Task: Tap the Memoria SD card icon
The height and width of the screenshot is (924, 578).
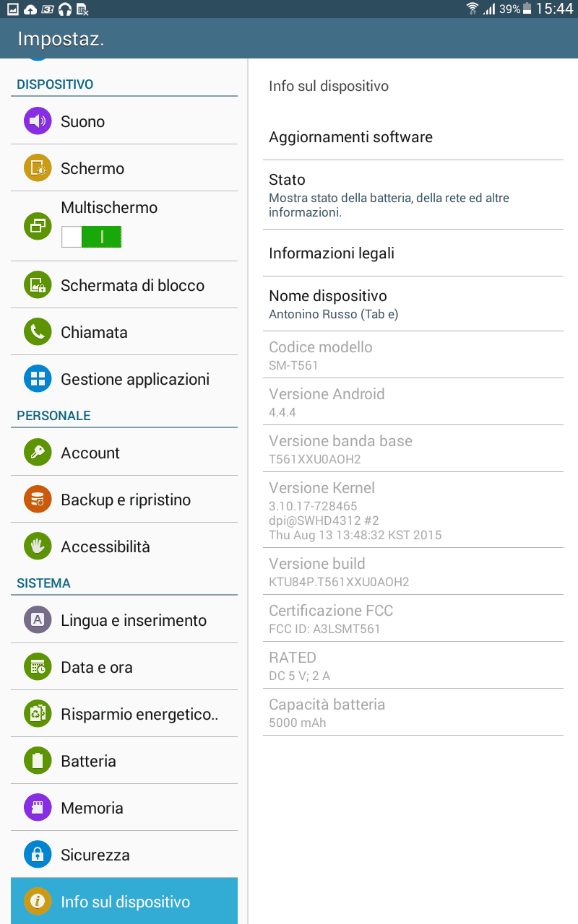Action: (38, 808)
